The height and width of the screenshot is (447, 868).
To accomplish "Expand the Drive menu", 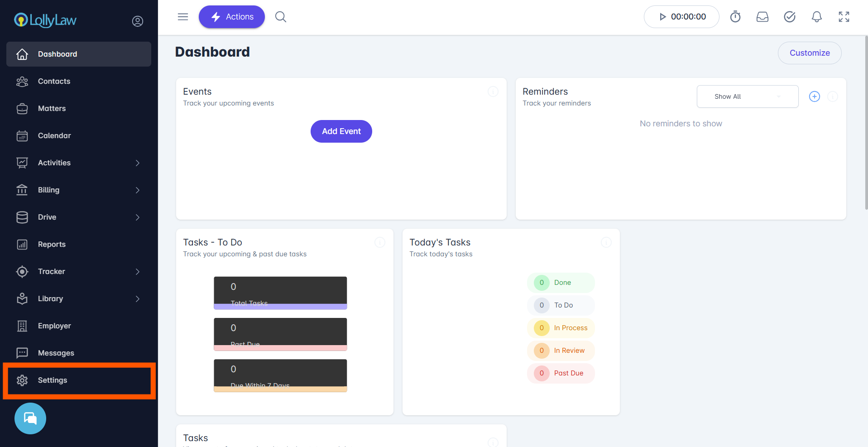I will pyautogui.click(x=79, y=217).
